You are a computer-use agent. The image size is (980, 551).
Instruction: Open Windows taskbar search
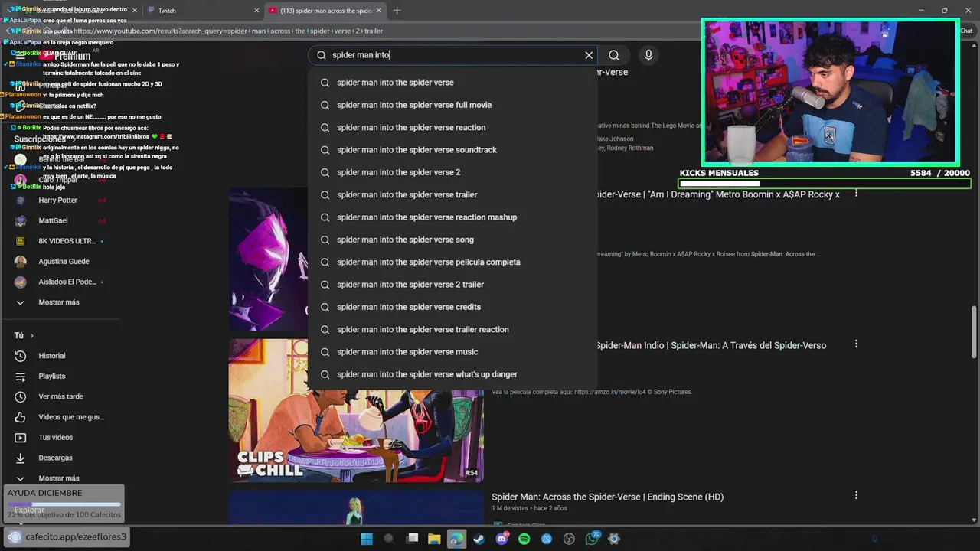(x=389, y=539)
